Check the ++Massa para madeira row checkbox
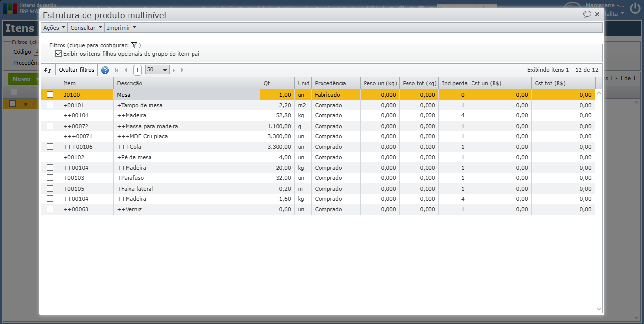Image resolution: width=644 pixels, height=324 pixels. pos(50,126)
